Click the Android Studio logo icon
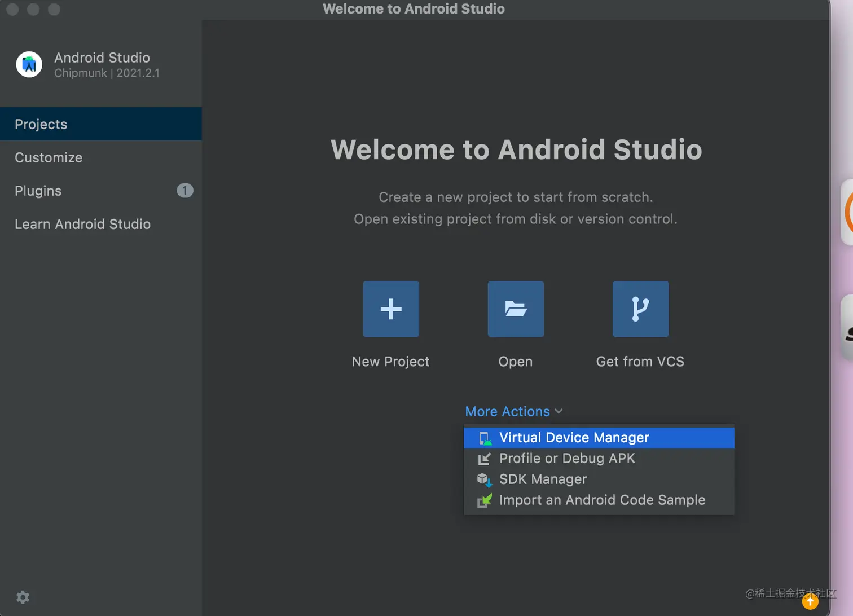Viewport: 853px width, 616px height. click(x=29, y=65)
